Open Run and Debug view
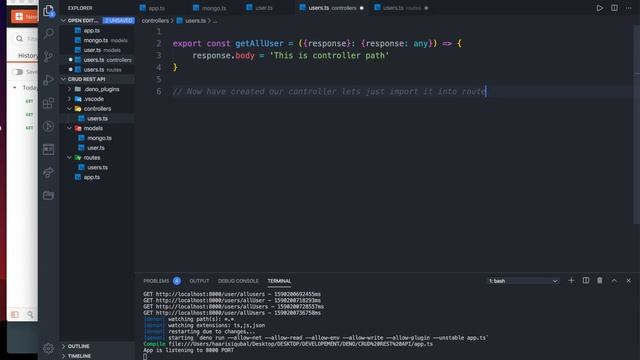This screenshot has width=640, height=360. tap(49, 80)
